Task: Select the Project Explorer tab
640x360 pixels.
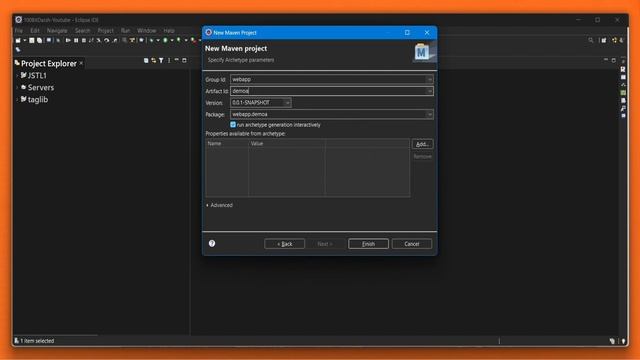Action: coord(49,63)
